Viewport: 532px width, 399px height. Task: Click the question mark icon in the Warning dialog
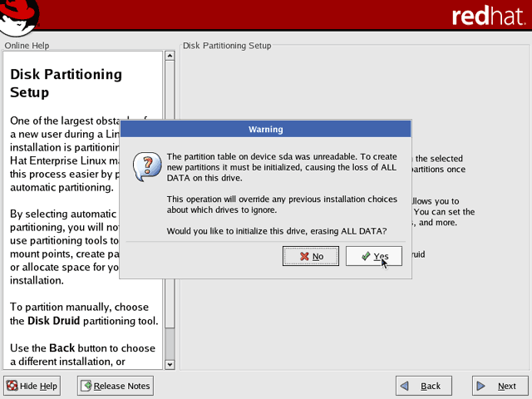pyautogui.click(x=147, y=165)
